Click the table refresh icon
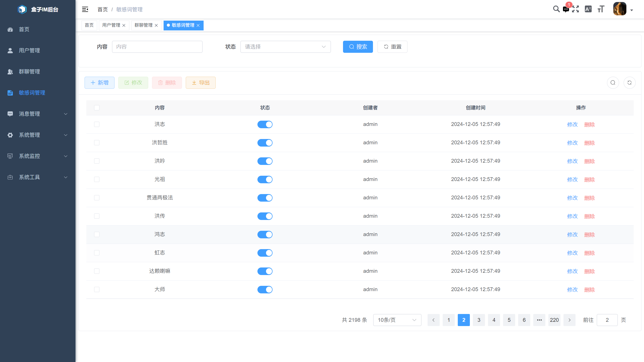 point(630,82)
